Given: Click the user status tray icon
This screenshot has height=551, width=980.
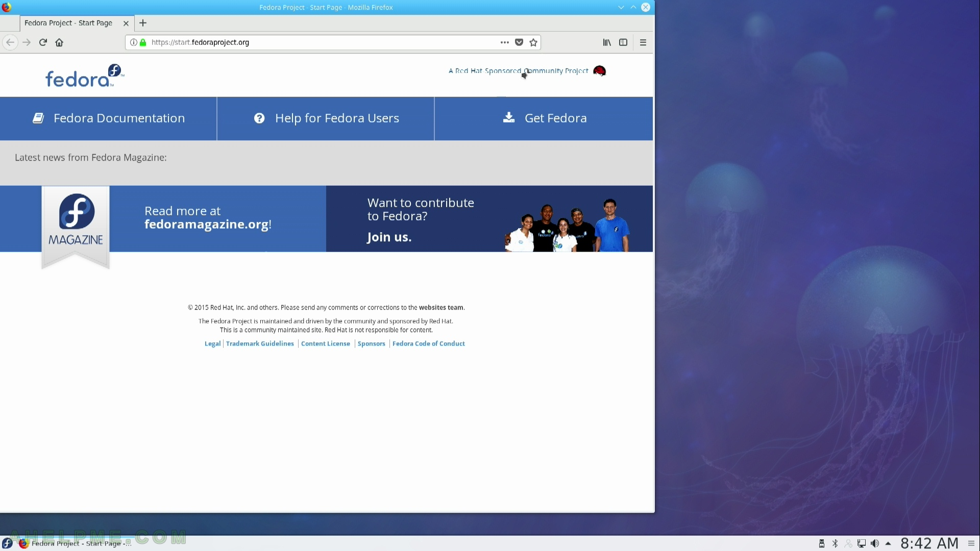Looking at the screenshot, I should point(848,544).
